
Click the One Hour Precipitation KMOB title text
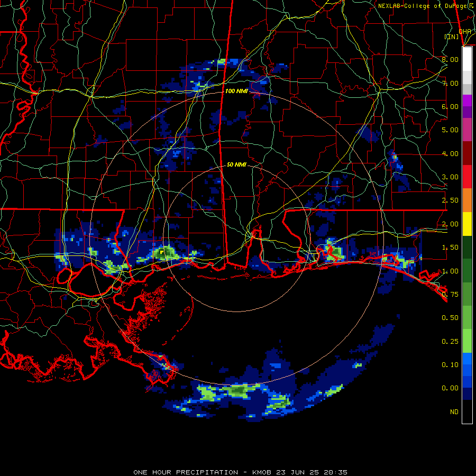click(x=240, y=472)
